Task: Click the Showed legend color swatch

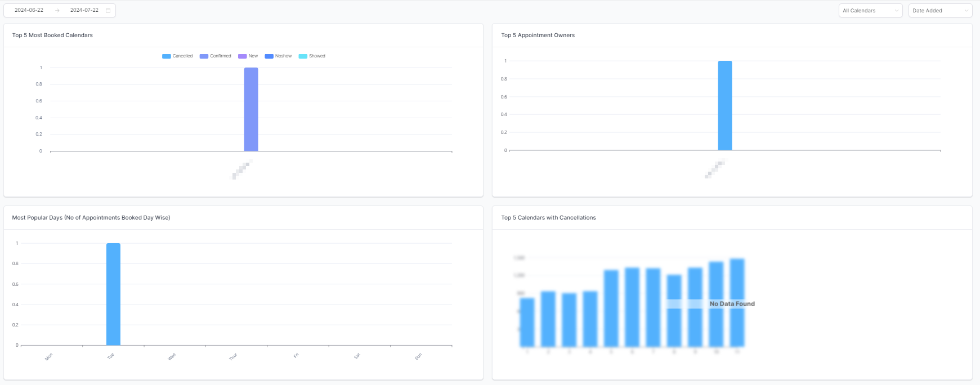Action: click(x=303, y=56)
